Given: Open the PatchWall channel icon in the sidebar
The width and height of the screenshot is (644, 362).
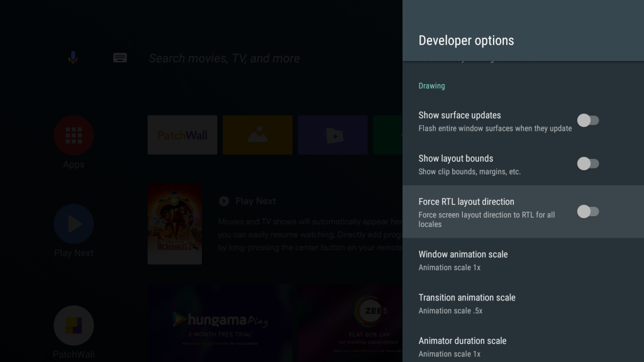Looking at the screenshot, I should pyautogui.click(x=74, y=326).
